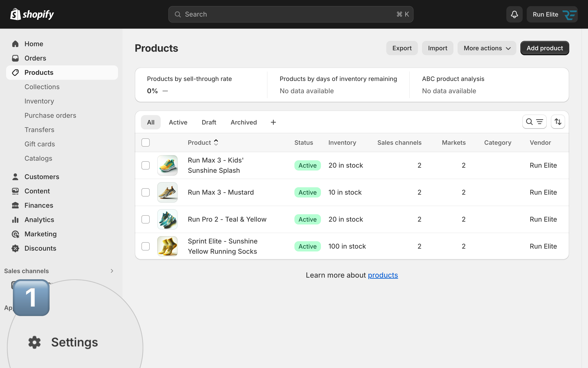Open Run Max 3 Kids' Sunshine Splash thumbnail
Viewport: 588px width, 368px height.
(167, 166)
